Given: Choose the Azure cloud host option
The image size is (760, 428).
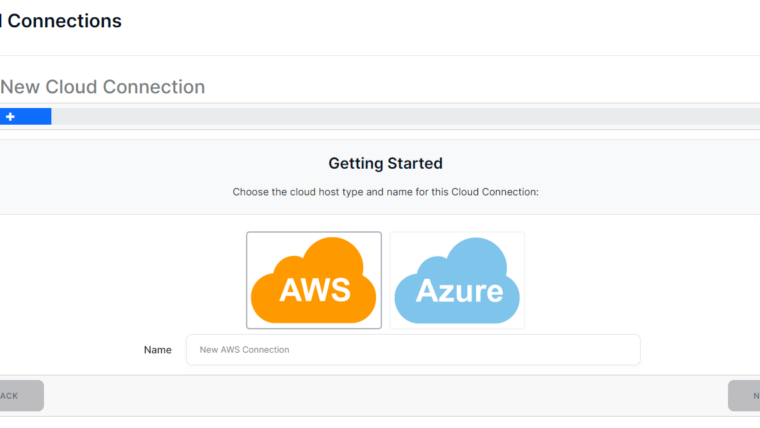Looking at the screenshot, I should click(457, 280).
